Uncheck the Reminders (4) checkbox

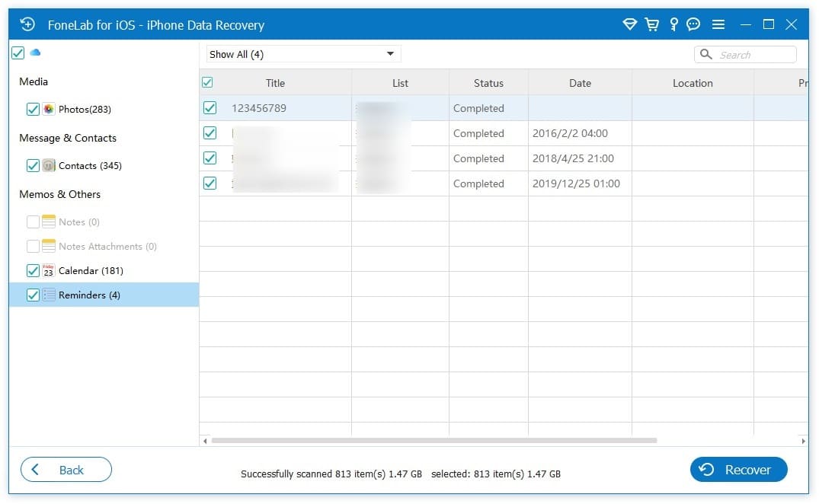[33, 295]
